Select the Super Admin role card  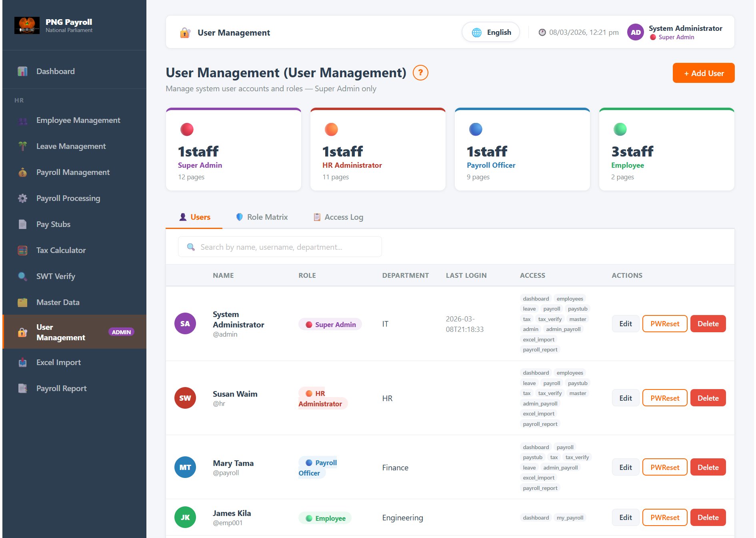(234, 149)
